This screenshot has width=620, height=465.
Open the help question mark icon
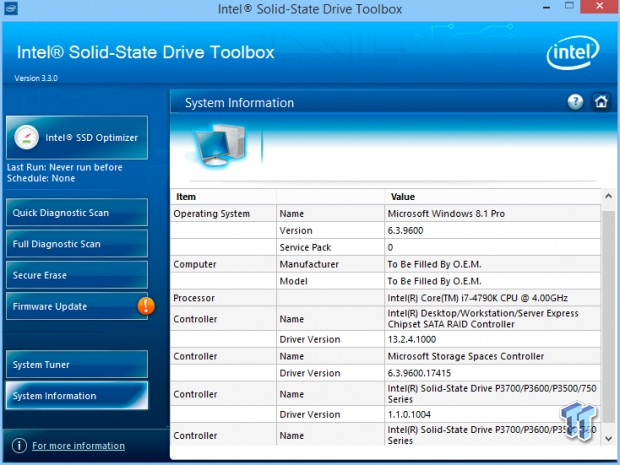(x=575, y=102)
